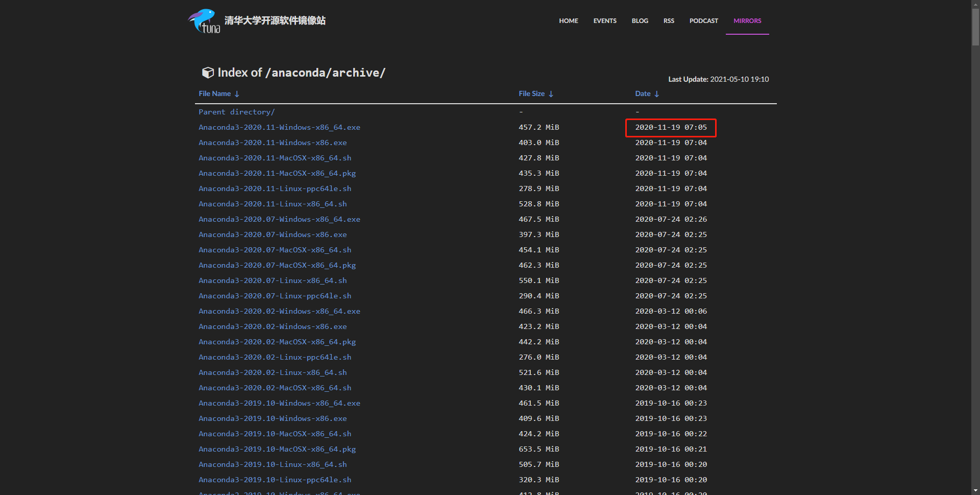980x495 pixels.
Task: Download Anaconda3-2020.11-Windows-x86.exe
Action: pos(273,143)
